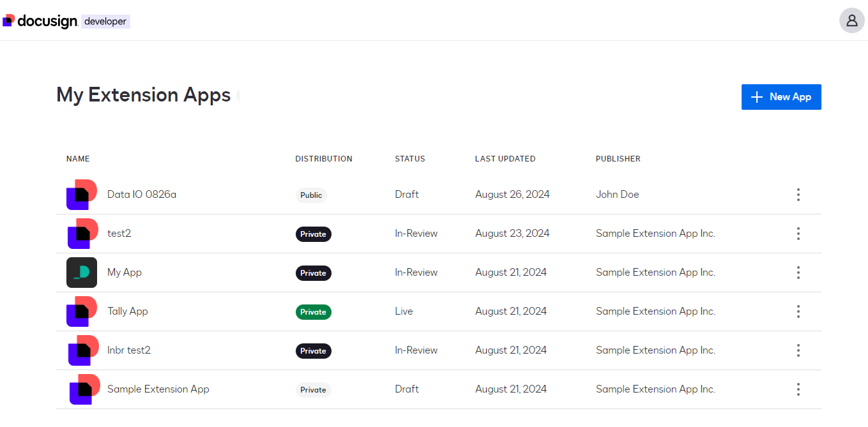The image size is (868, 427).
Task: Click August 21, 2024 in Tally App row
Action: pyautogui.click(x=511, y=311)
